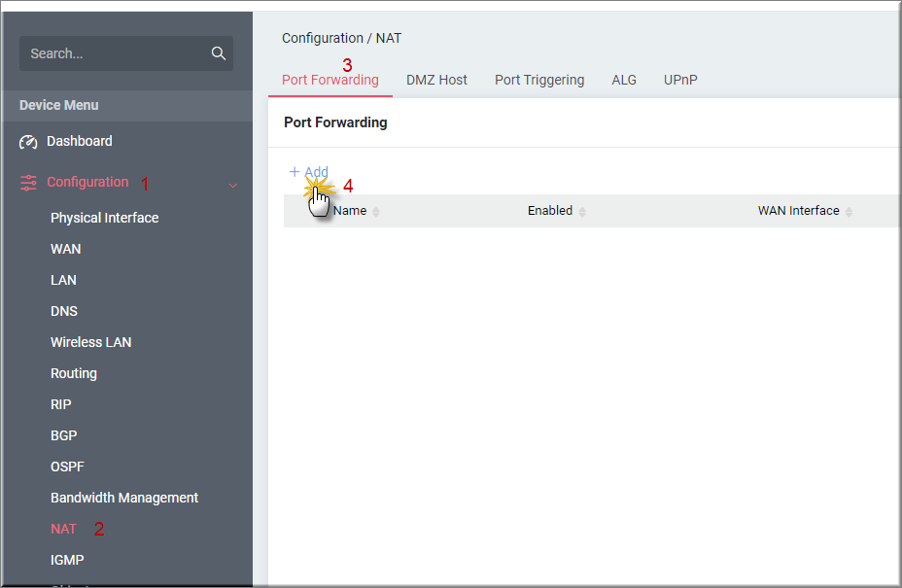
Task: Select NAT in the sidebar
Action: pyautogui.click(x=63, y=529)
